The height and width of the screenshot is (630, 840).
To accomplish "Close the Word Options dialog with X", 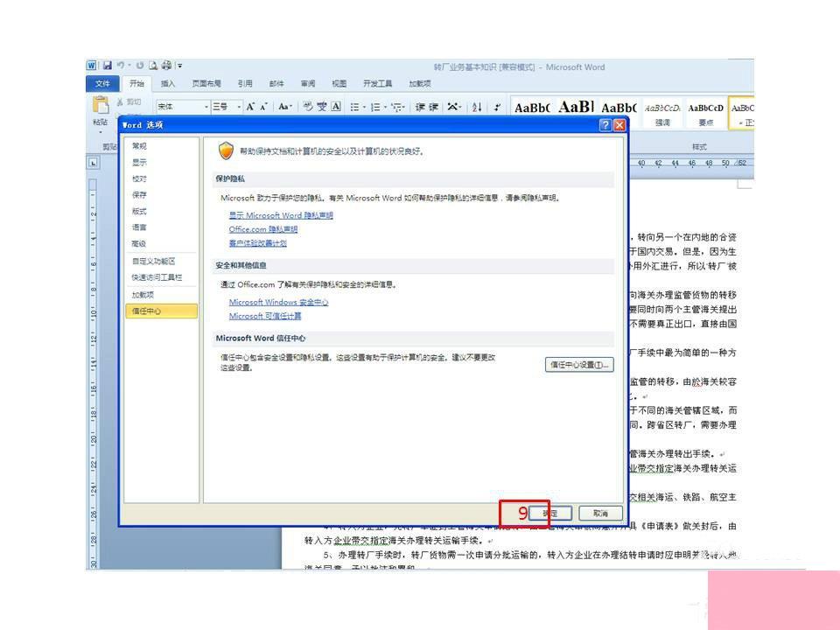I will [619, 125].
